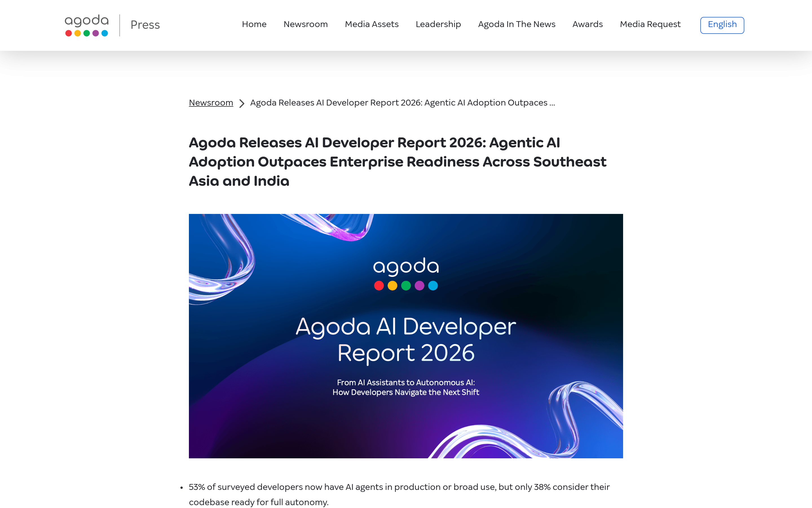Click 'From AI Assistants to Autonomous AI' subtitle

click(406, 383)
